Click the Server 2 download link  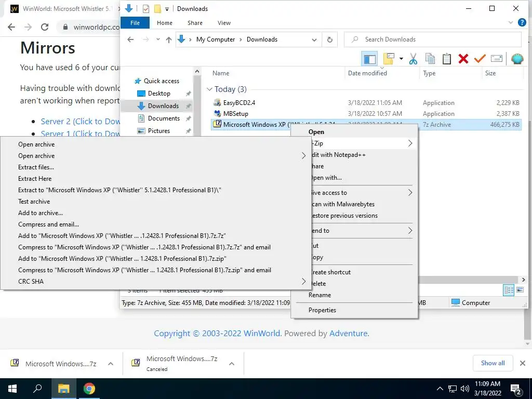[81, 122]
